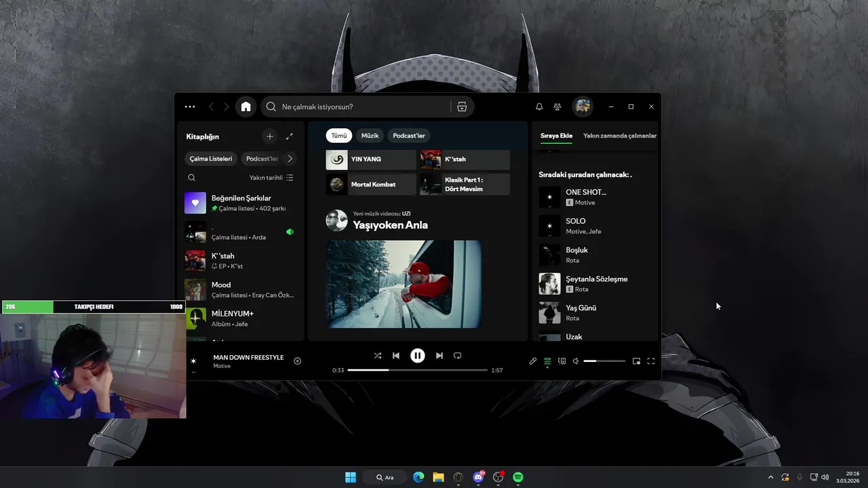868x488 pixels.
Task: Create a new playlist with plus icon
Action: coord(269,136)
